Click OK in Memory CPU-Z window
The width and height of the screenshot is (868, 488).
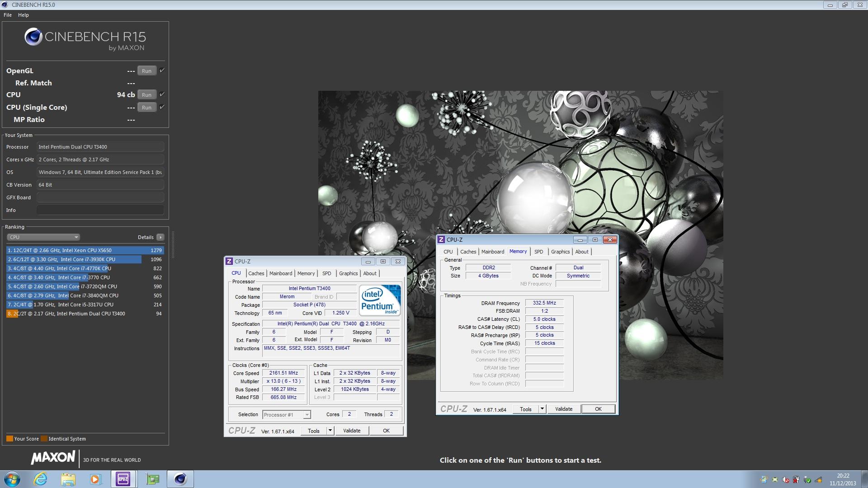[598, 409]
